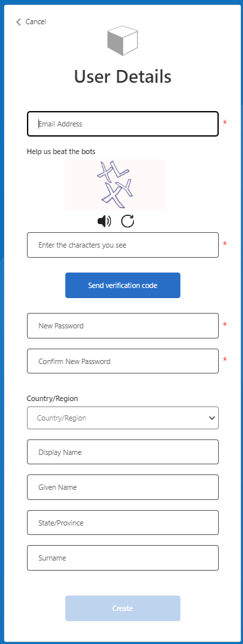Image resolution: width=243 pixels, height=644 pixels.
Task: Click the CAPTCHA image showing XLXY
Action: tap(115, 185)
